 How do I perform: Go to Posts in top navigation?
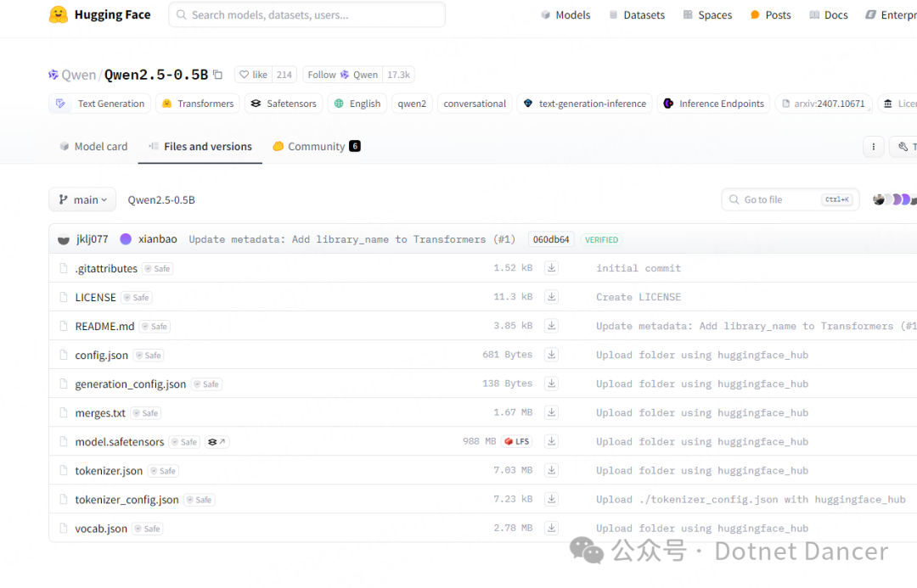(770, 15)
